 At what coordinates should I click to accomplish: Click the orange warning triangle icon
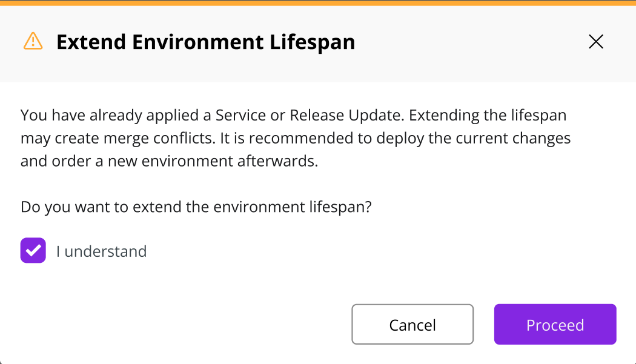point(33,41)
